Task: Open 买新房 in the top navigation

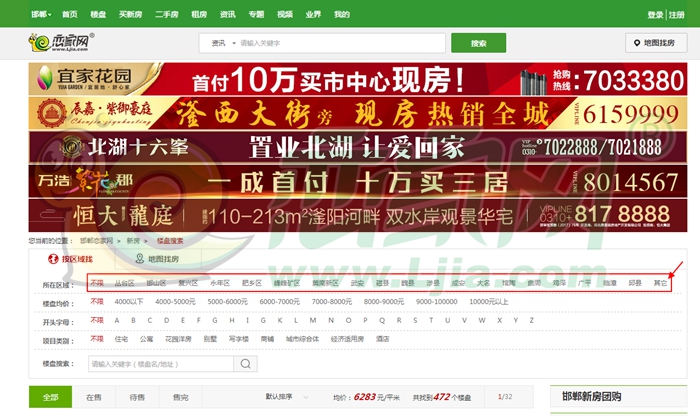Action: coord(130,14)
